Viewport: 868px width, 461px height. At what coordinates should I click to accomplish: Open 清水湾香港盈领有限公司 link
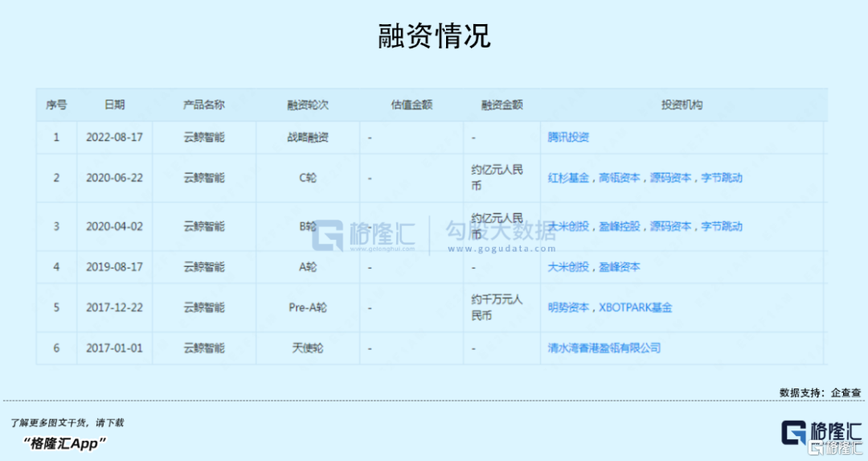[604, 348]
